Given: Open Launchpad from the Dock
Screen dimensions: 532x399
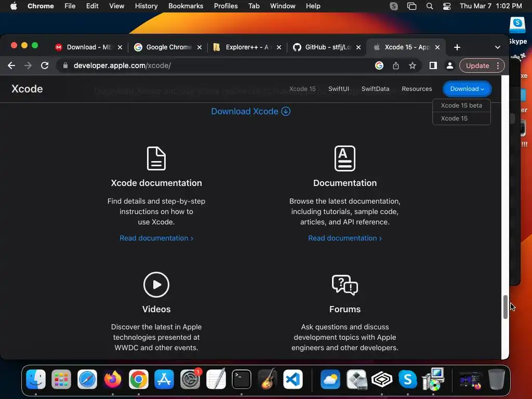Looking at the screenshot, I should tap(61, 379).
